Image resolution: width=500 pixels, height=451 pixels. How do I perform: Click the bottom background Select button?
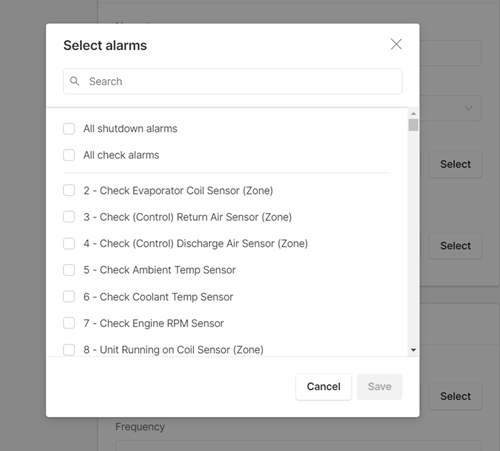click(455, 396)
